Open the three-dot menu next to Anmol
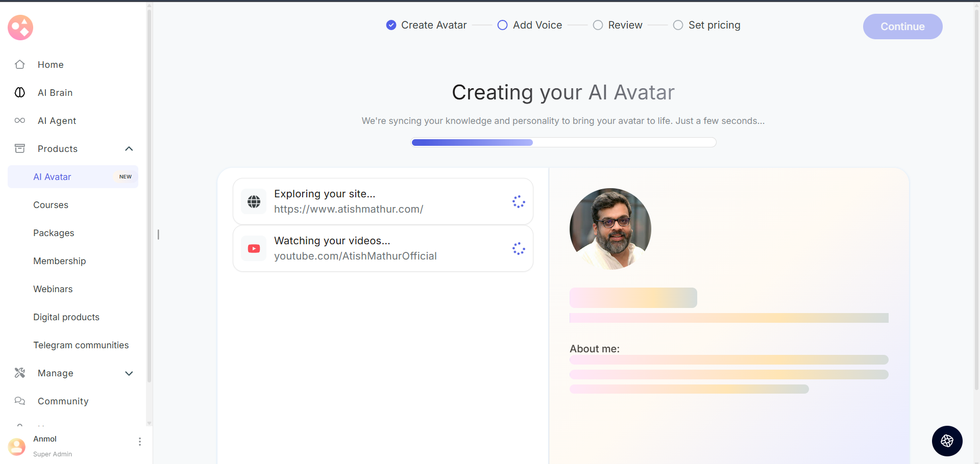 (140, 442)
